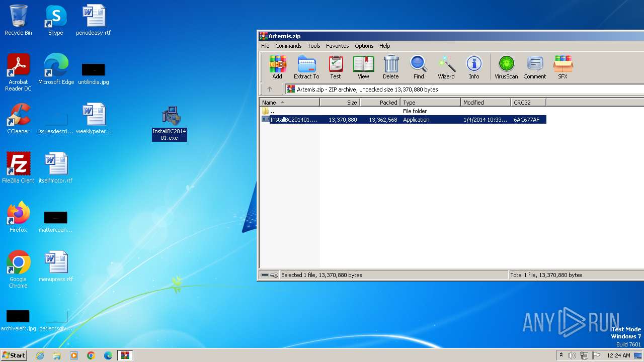Viewport: 644px width, 362px height.
Task: Open File Explorer from taskbar
Action: coord(57,355)
